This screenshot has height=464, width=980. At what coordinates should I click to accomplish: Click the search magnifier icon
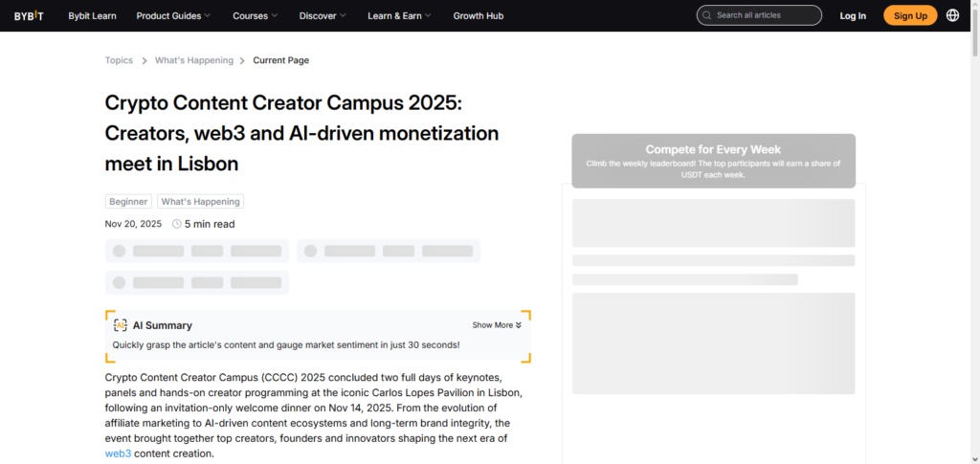[707, 15]
